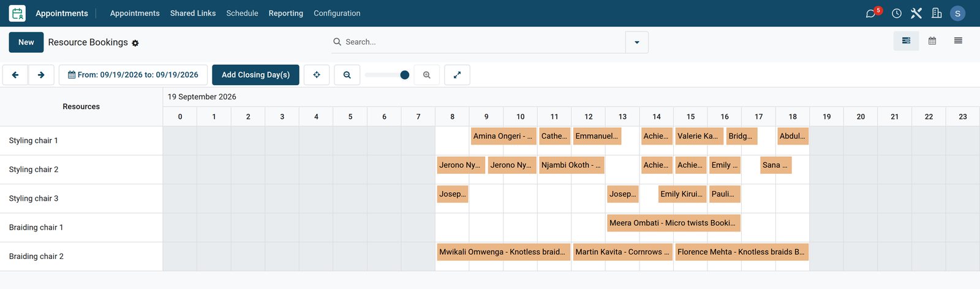Viewport: 980px width, 289px height.
Task: Open the Bridg... booking
Action: [x=742, y=136]
